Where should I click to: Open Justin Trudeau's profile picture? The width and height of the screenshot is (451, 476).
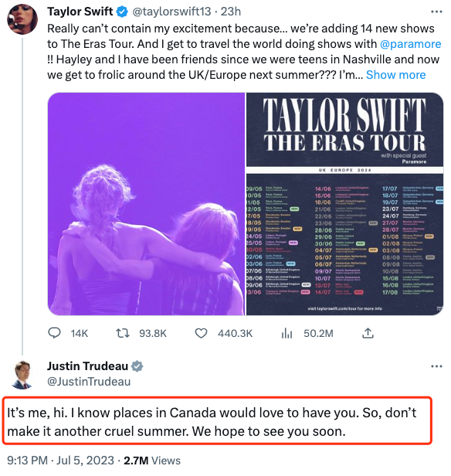pos(22,375)
